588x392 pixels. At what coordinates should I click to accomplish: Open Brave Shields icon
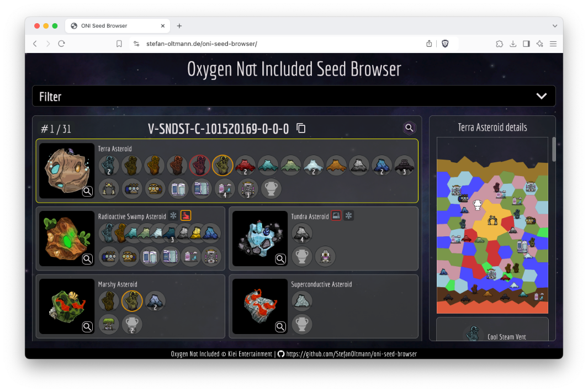tap(445, 44)
